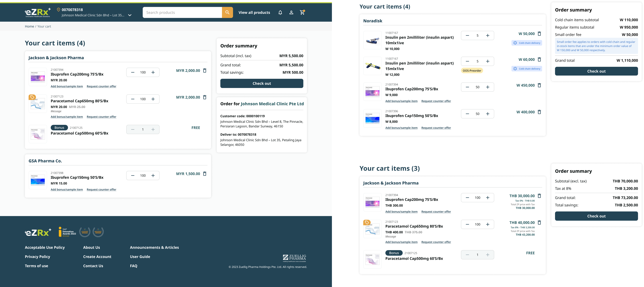The width and height of the screenshot is (644, 287).
Task: Decrease quantity of MYR Ibuprofen Cap150mg
Action: coord(133,176)
